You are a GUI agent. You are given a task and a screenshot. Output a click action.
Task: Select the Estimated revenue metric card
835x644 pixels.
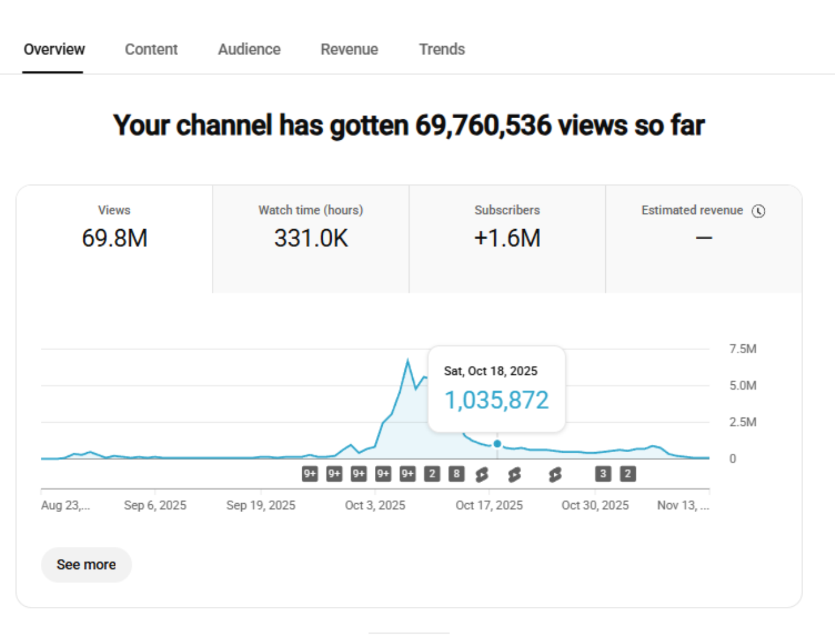703,239
